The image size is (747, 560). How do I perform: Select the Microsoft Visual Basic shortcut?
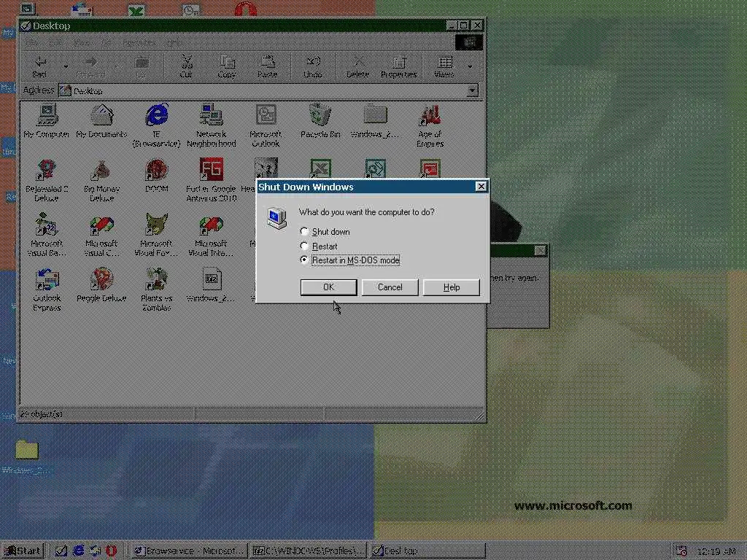[x=47, y=236]
